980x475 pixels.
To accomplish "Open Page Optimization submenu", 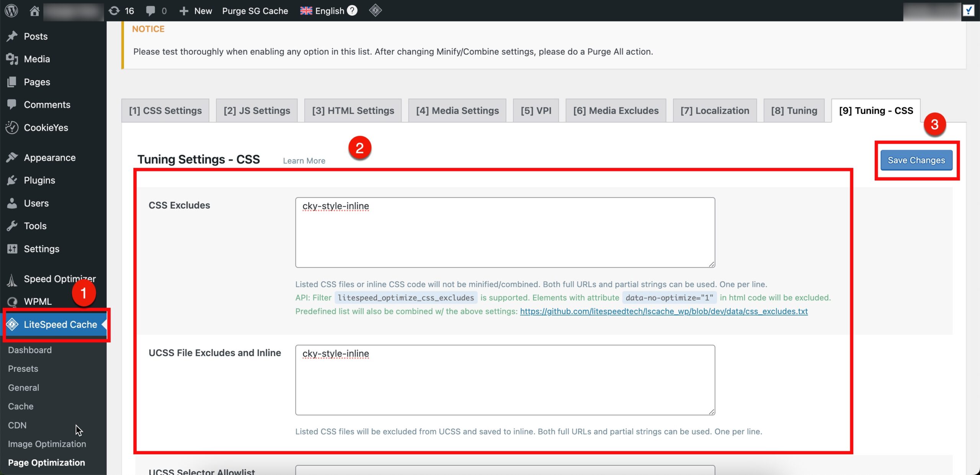I will pyautogui.click(x=46, y=463).
